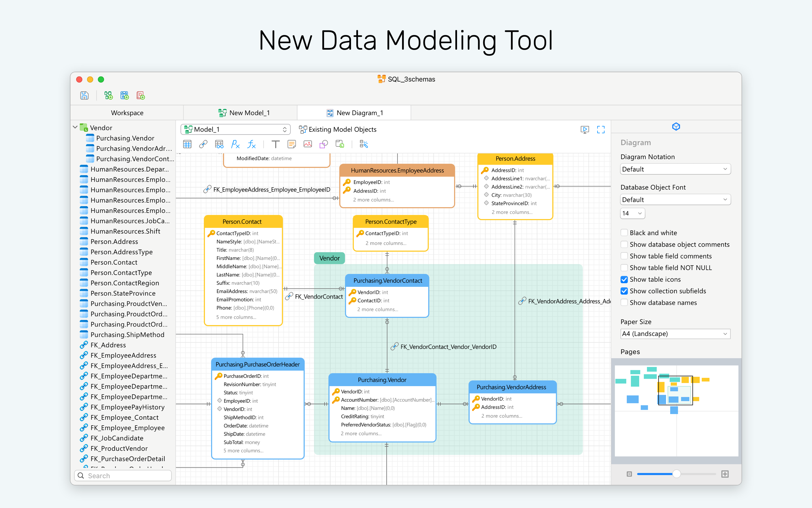
Task: Click Existing Model Objects button
Action: coord(338,129)
